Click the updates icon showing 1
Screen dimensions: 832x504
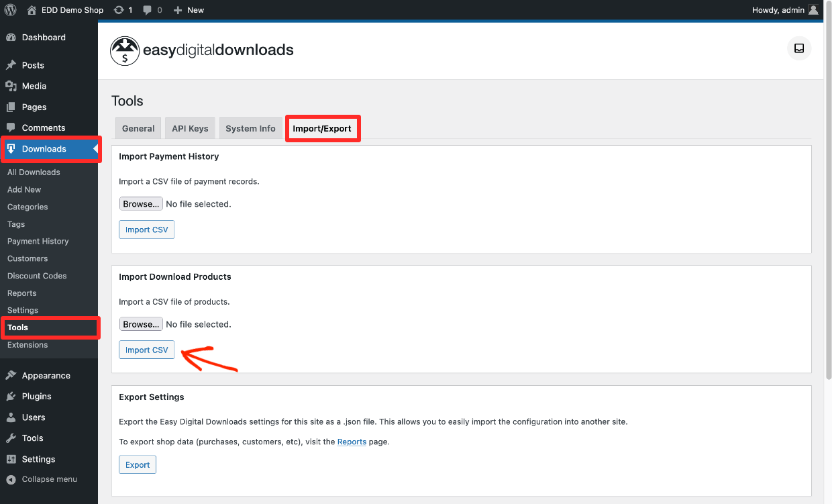(119, 10)
